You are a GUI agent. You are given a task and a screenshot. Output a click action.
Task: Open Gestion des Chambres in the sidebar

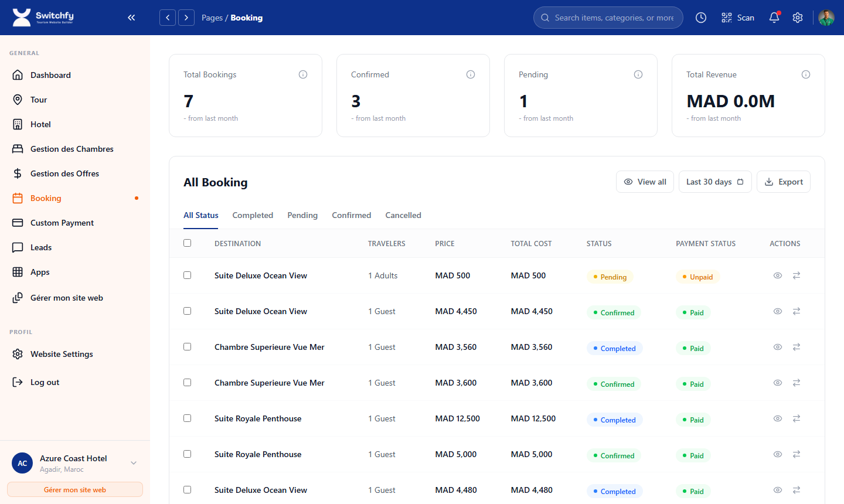72,149
